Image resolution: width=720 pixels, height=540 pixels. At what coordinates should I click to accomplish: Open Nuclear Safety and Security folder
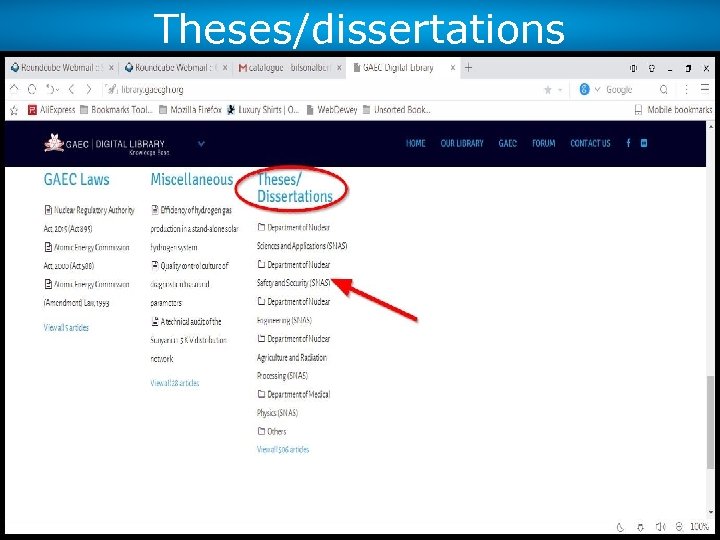tap(294, 274)
